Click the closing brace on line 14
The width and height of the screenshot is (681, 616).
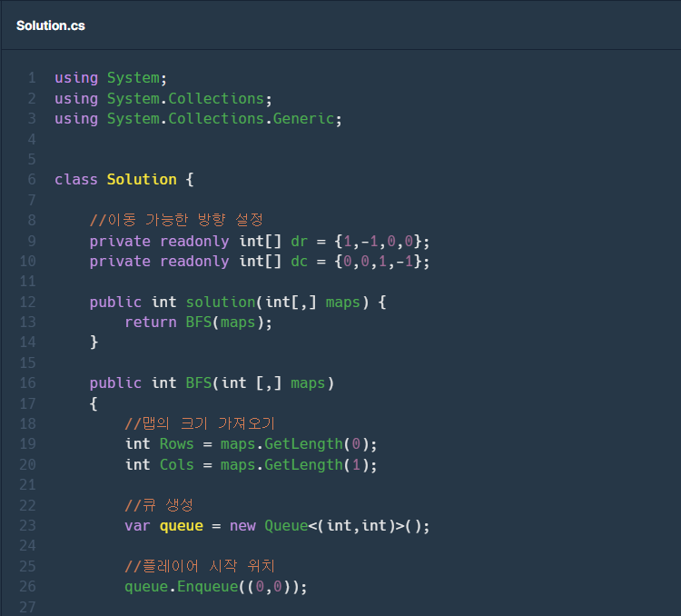[x=94, y=343]
